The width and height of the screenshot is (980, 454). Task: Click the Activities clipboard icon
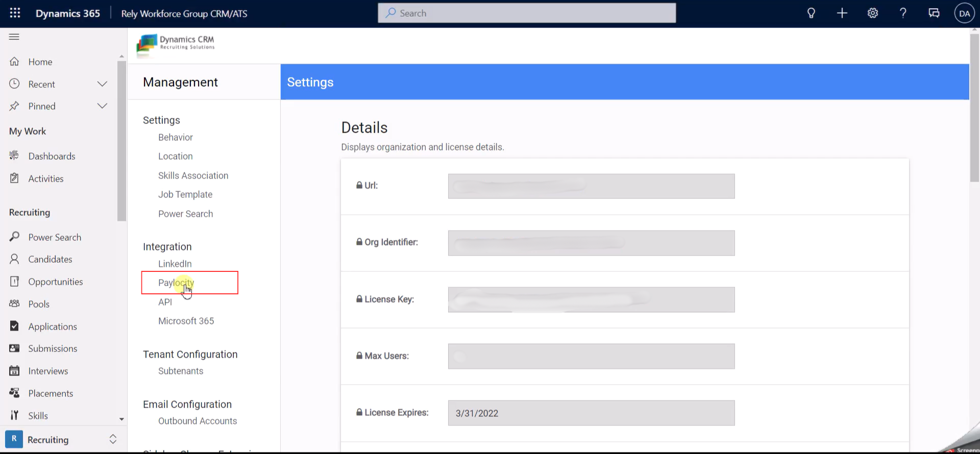14,178
